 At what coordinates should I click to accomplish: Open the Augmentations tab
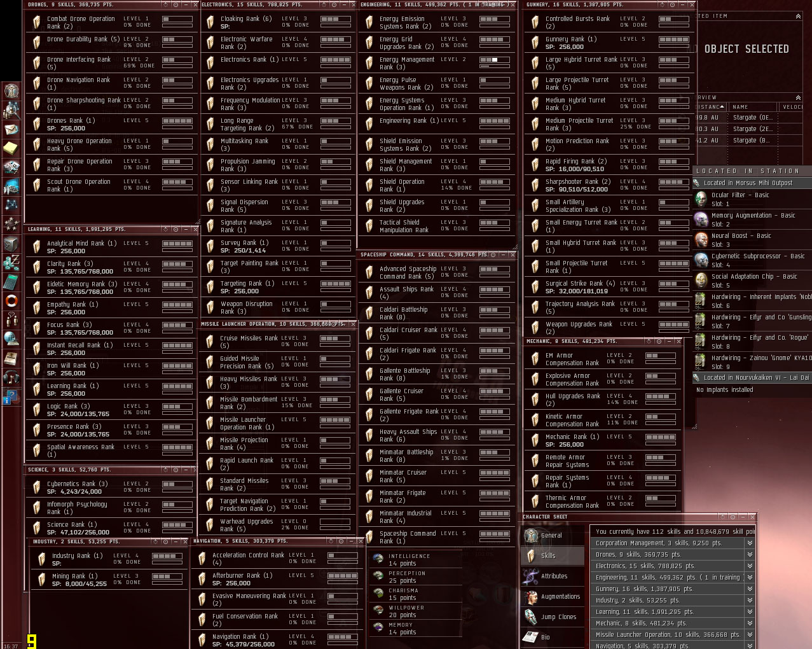[x=553, y=596]
